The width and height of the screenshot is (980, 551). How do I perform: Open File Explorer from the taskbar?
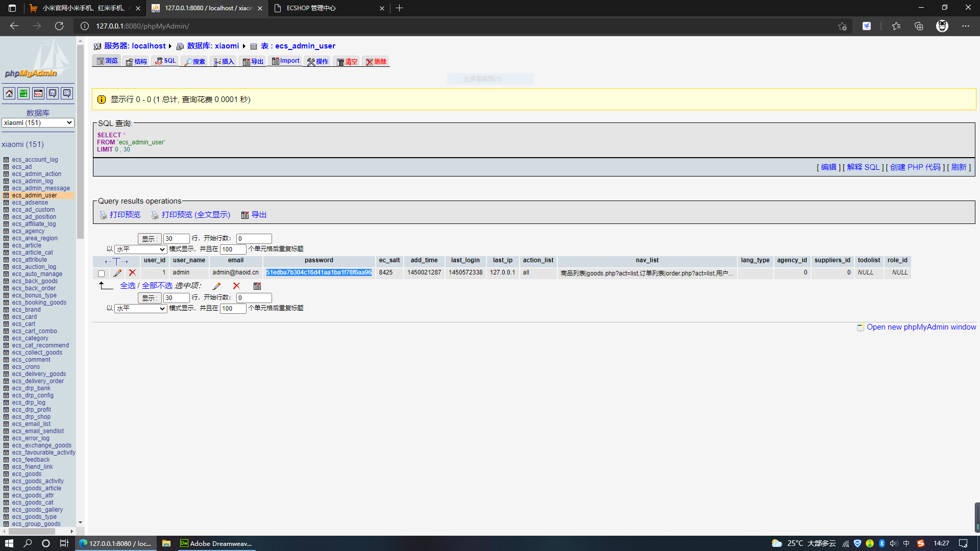click(166, 543)
